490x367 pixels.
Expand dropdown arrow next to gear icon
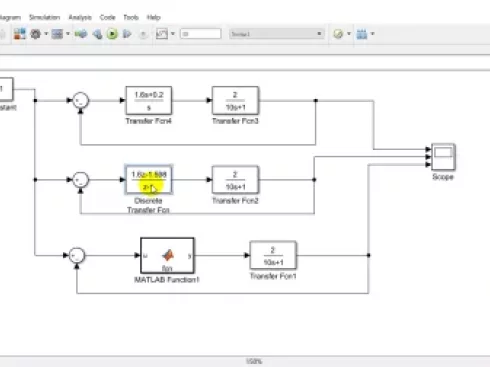pyautogui.click(x=46, y=34)
